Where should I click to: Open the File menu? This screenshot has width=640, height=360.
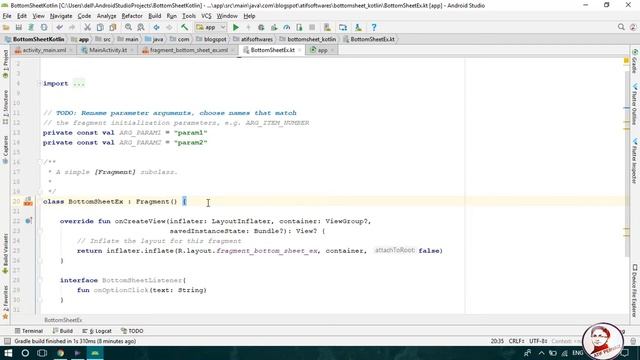click(x=7, y=16)
